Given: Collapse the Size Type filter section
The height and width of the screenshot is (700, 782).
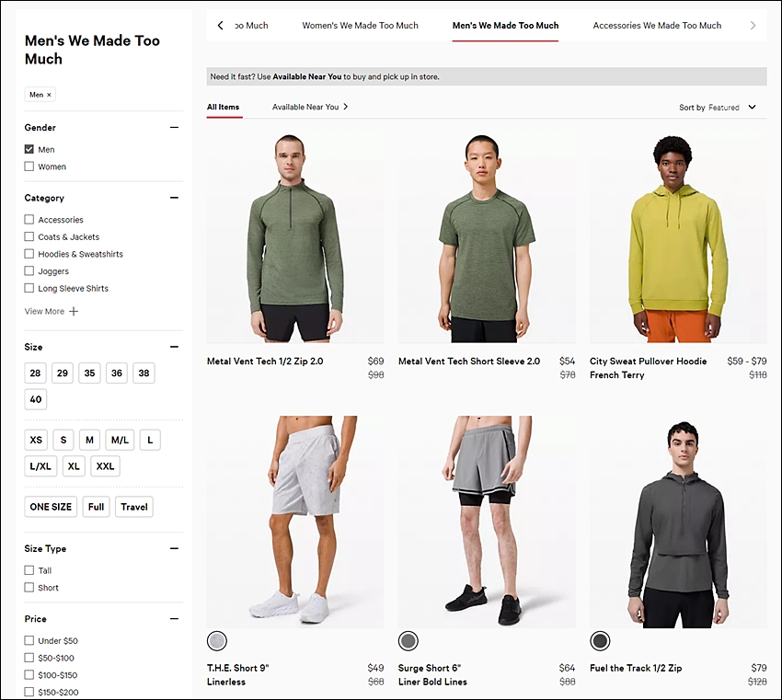Looking at the screenshot, I should (x=174, y=548).
